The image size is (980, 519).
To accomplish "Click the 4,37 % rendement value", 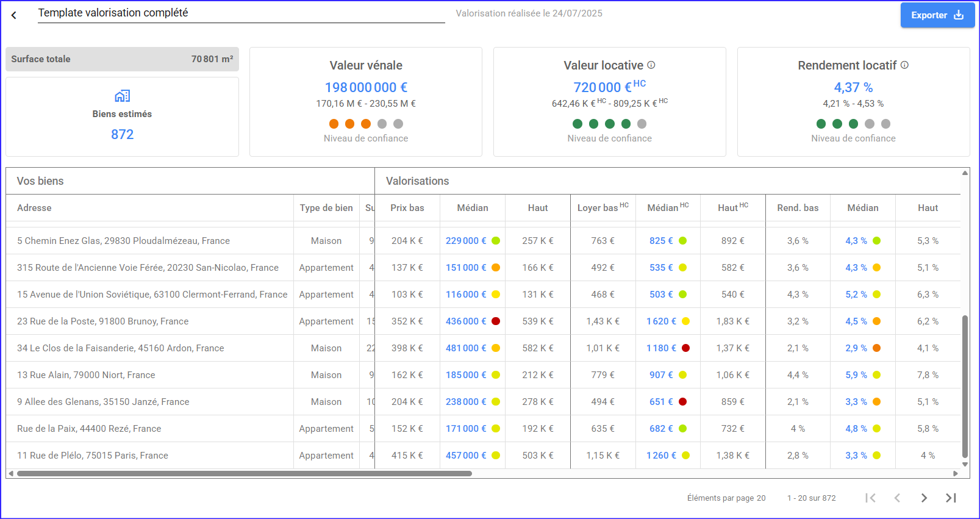I will 853,87.
